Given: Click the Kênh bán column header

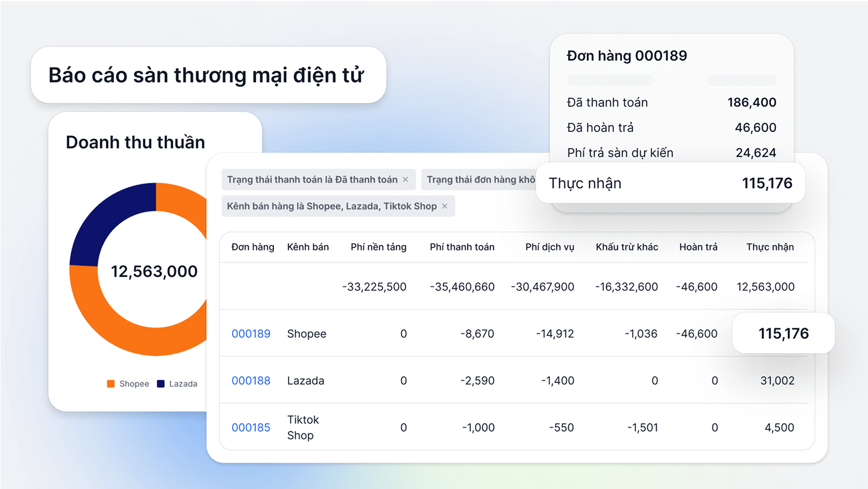Looking at the screenshot, I should click(x=308, y=247).
